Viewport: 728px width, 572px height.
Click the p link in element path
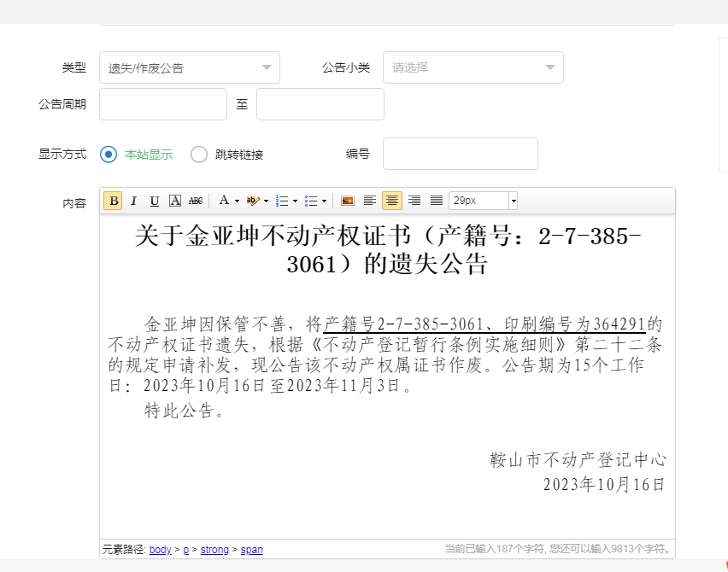coord(185,549)
